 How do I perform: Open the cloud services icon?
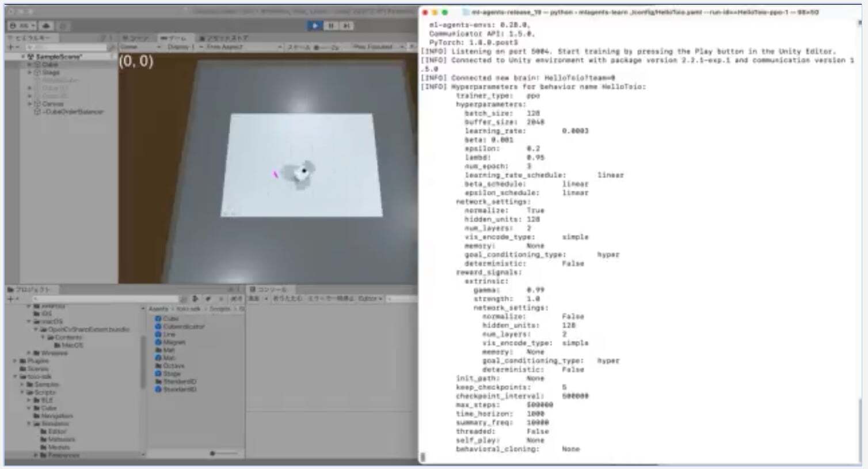tap(47, 26)
